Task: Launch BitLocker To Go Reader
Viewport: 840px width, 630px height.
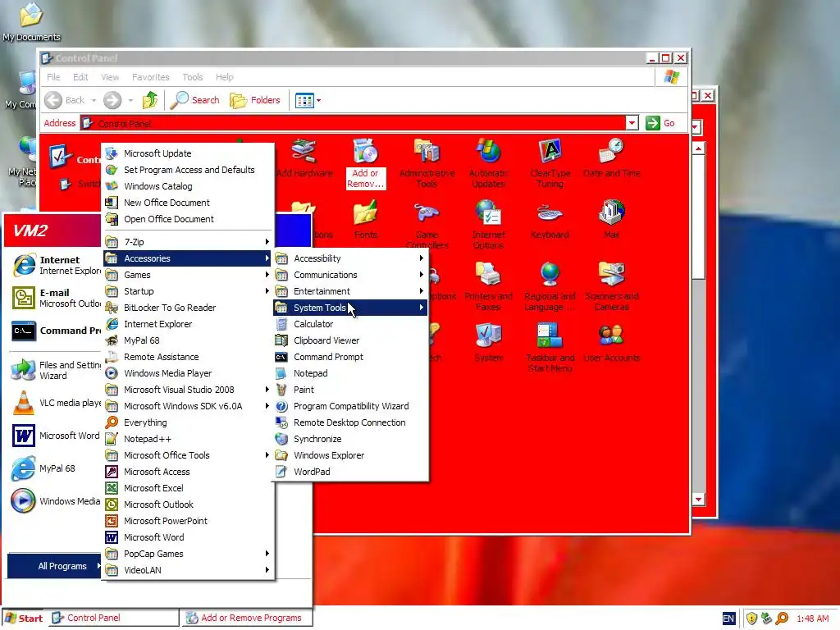Action: (x=188, y=308)
